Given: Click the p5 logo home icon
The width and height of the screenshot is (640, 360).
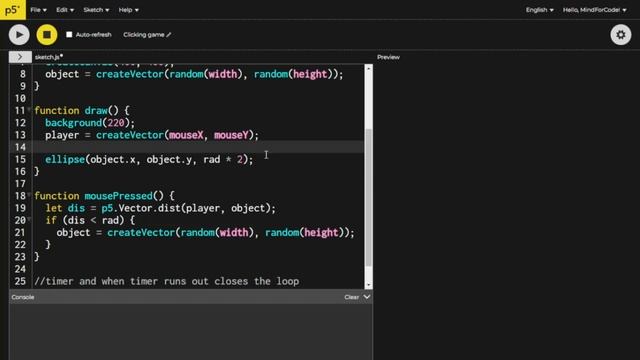Looking at the screenshot, I should click(x=13, y=9).
